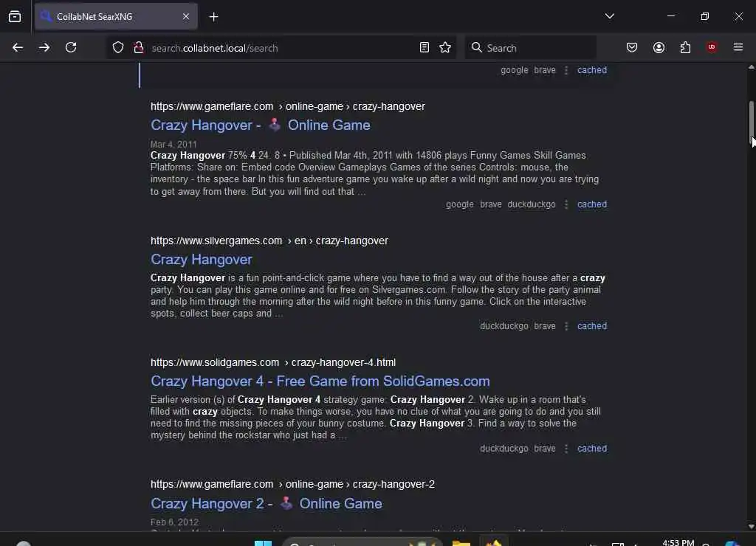Click duckduckgo engine label under silvergames result
This screenshot has width=756, height=546.
point(504,326)
